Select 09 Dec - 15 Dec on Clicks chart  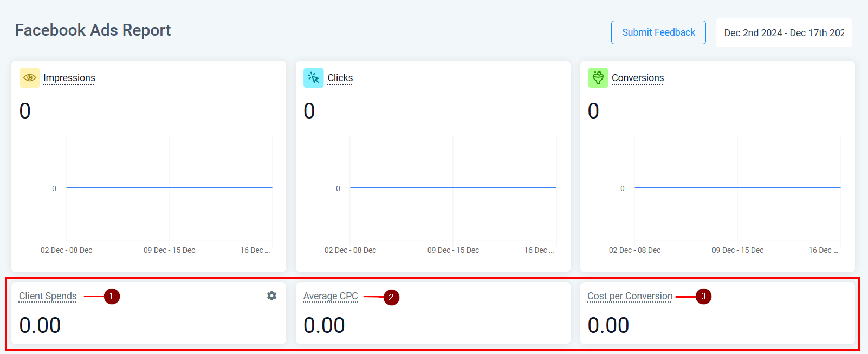[453, 250]
